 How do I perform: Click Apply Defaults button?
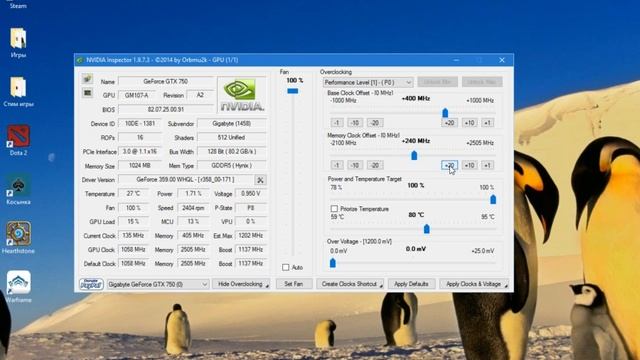(411, 284)
